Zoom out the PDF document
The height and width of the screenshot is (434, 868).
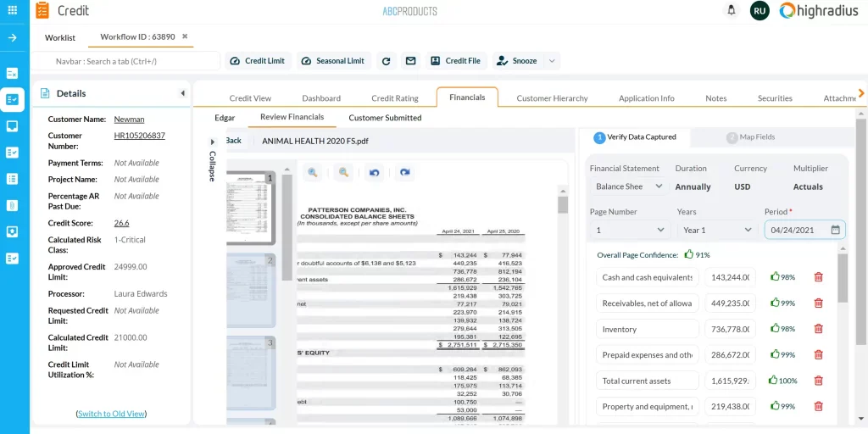343,173
